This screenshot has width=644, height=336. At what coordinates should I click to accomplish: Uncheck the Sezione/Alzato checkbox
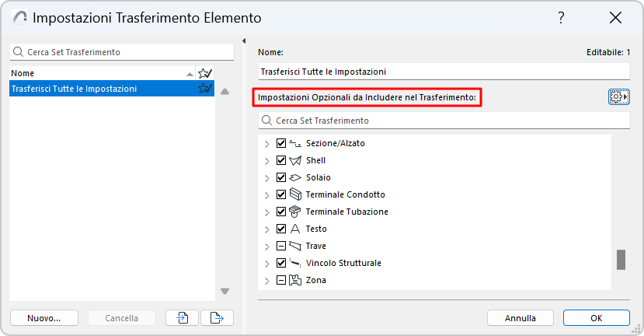point(281,143)
